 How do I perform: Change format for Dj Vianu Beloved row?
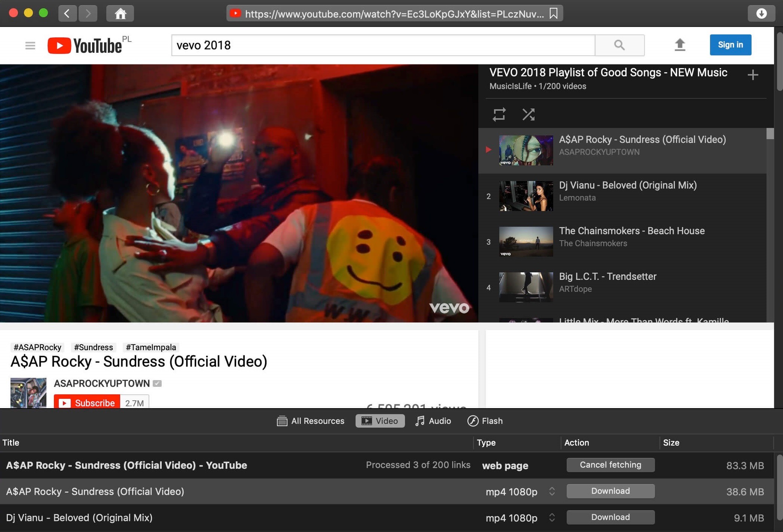pos(552,517)
